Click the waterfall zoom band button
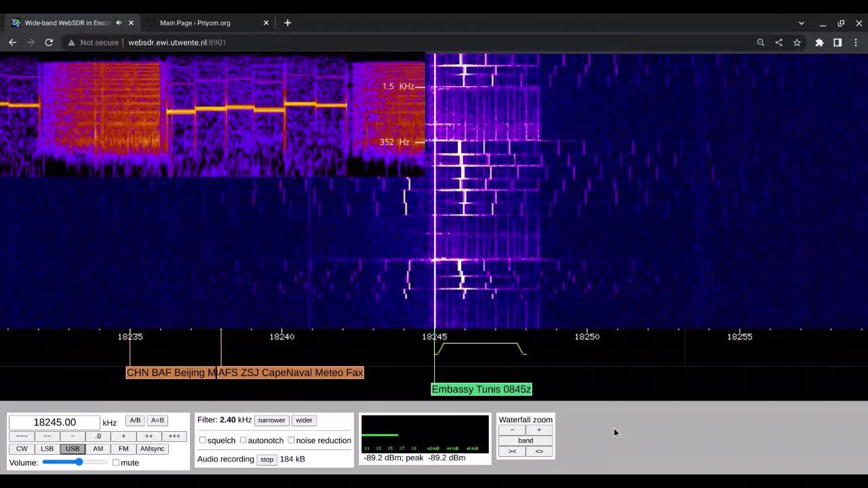 tap(526, 441)
